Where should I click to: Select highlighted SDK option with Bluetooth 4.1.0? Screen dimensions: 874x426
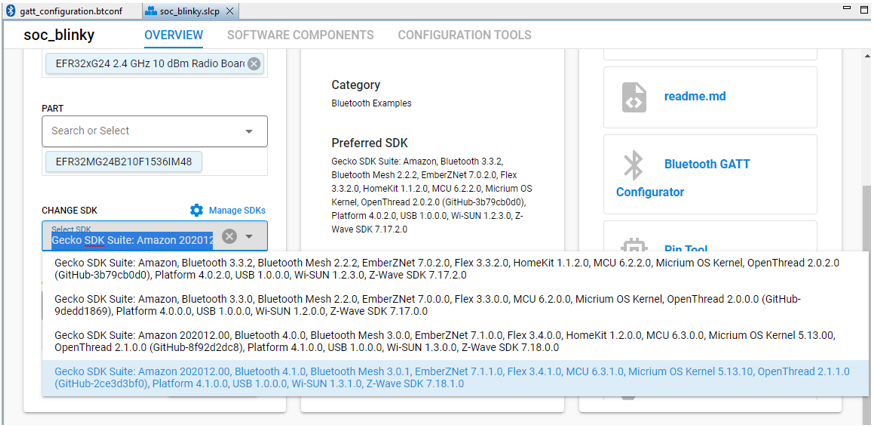pos(447,377)
